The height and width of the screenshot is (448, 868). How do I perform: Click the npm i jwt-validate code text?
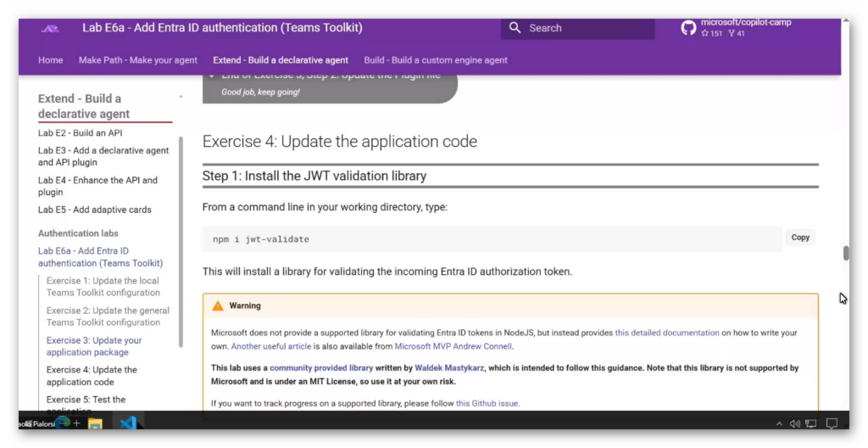point(261,239)
